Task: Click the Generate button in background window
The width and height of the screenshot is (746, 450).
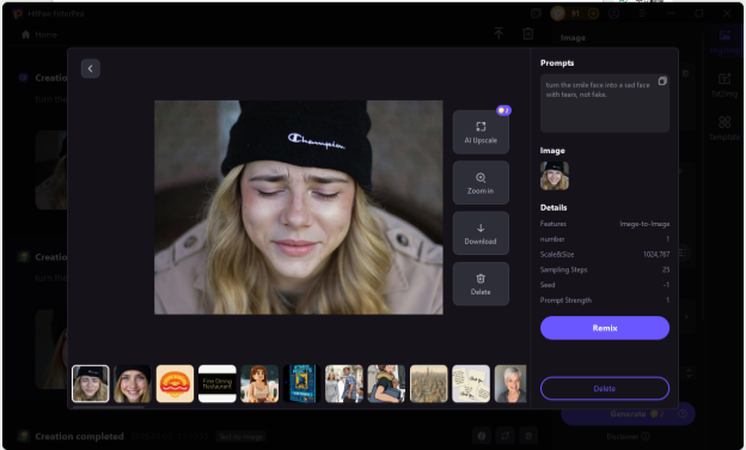Action: (x=628, y=414)
